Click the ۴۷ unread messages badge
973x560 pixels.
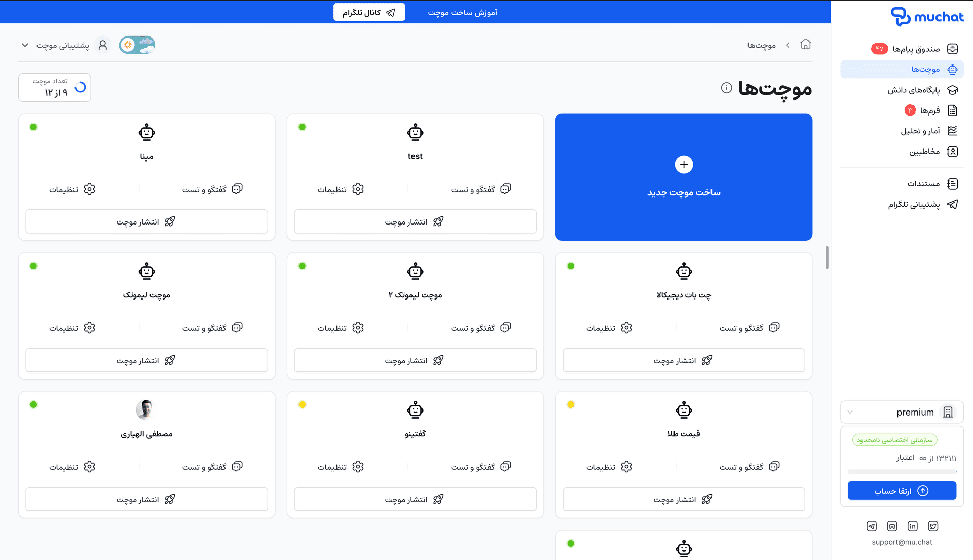tap(879, 49)
